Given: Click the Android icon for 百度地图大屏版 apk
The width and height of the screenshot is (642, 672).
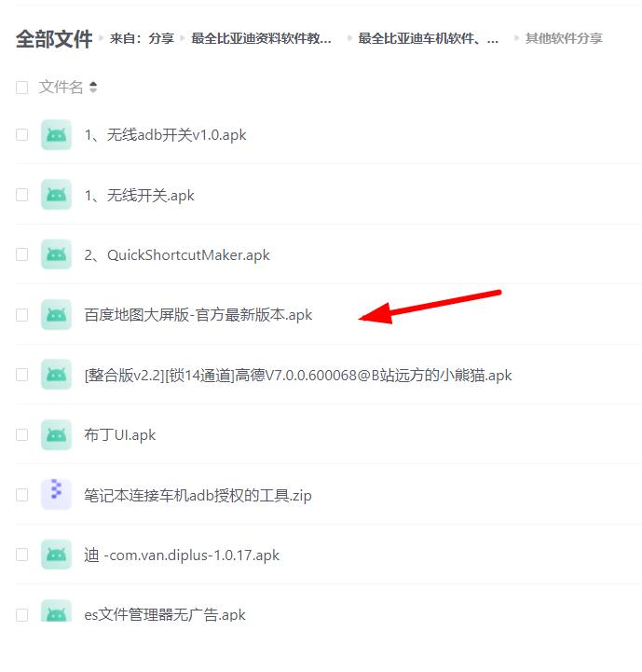Looking at the screenshot, I should (56, 315).
